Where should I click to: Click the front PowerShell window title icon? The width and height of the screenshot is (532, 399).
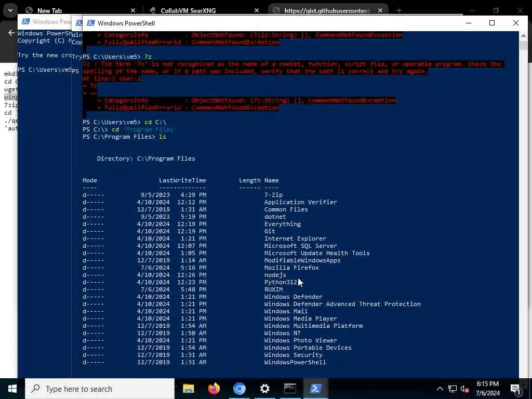(90, 23)
